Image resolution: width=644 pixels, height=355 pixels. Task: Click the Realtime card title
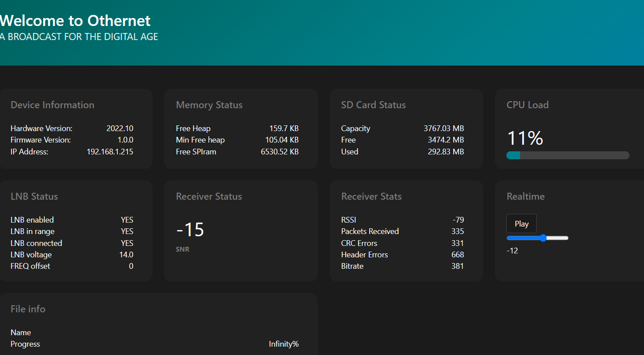pos(525,196)
